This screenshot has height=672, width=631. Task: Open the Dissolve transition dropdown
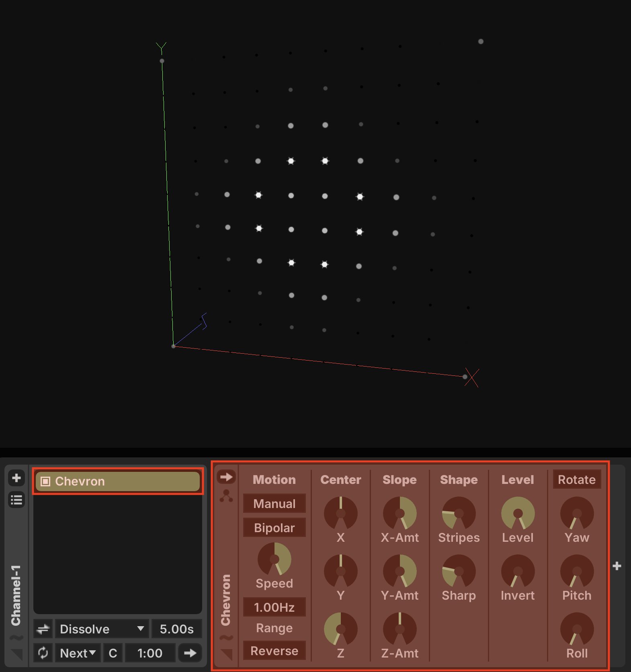(102, 629)
